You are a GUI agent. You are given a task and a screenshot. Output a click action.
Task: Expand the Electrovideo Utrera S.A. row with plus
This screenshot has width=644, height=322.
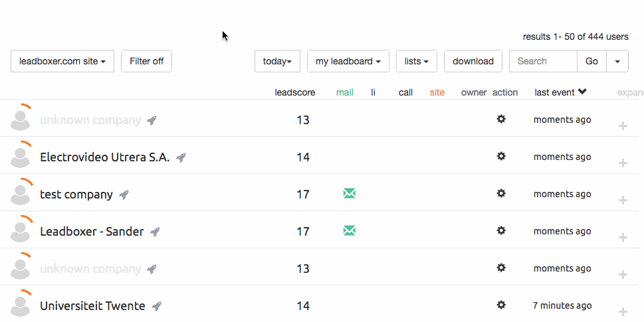tap(623, 163)
